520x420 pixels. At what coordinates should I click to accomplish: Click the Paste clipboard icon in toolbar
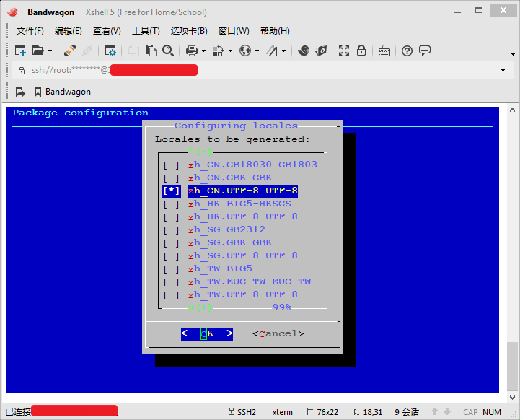(151, 51)
